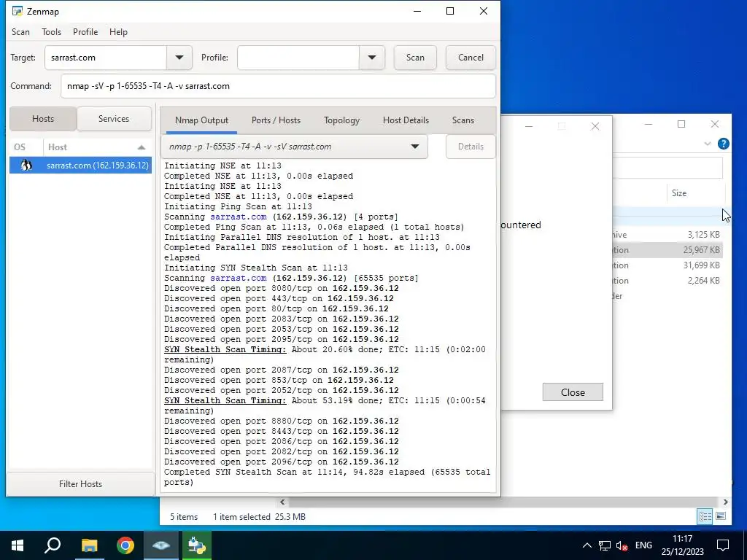Switch Explorer to details view icon
The width and height of the screenshot is (747, 560).
tap(705, 516)
